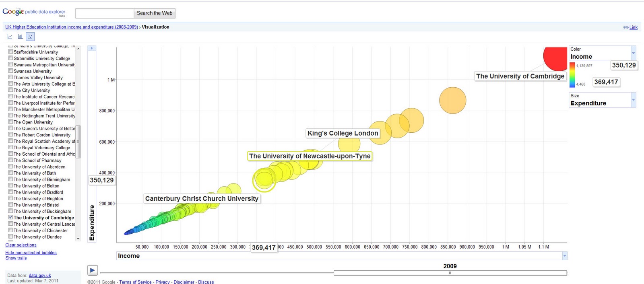This screenshot has height=284, width=644.
Task: Click the play animation button
Action: (x=93, y=270)
